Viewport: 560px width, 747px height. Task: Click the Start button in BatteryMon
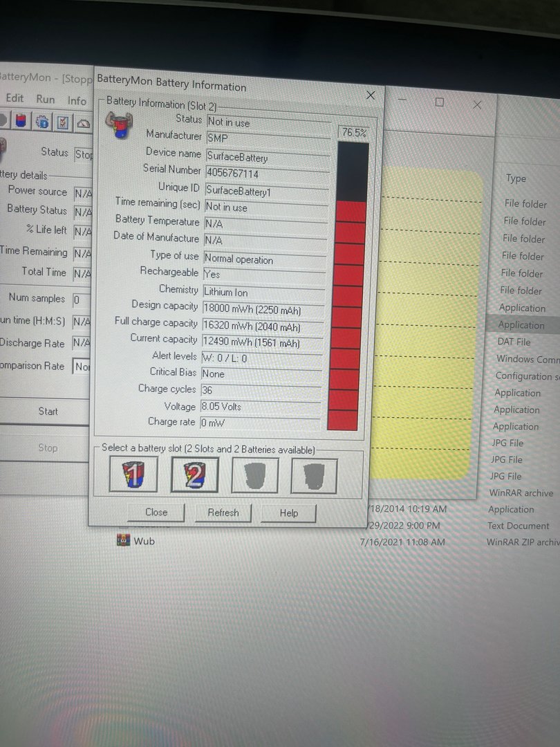[x=48, y=412]
